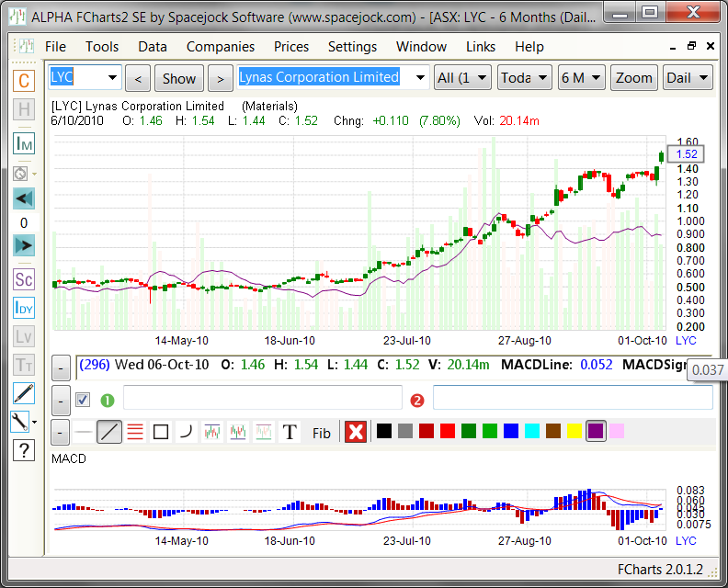Viewport: 728px width, 588px height.
Task: Collapse the marker input row minus button
Action: tap(61, 400)
